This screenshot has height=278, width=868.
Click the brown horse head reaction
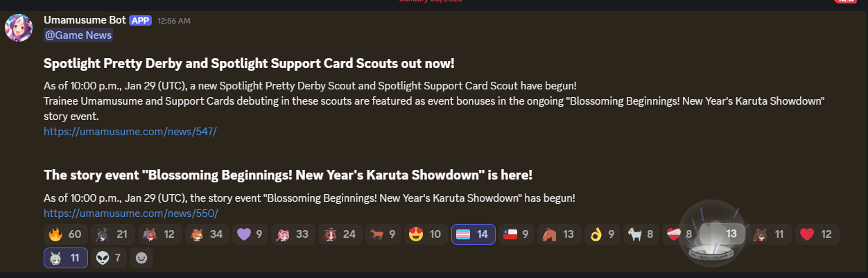coord(559,234)
